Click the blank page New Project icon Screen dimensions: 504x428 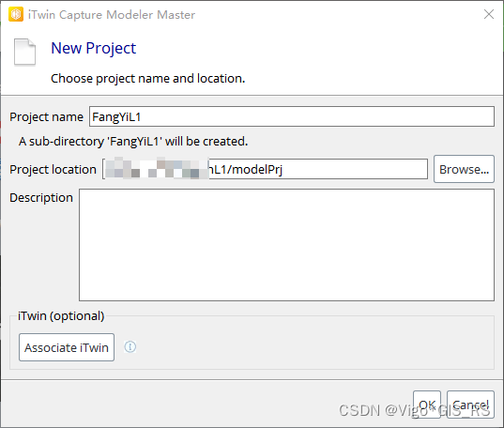pyautogui.click(x=24, y=52)
